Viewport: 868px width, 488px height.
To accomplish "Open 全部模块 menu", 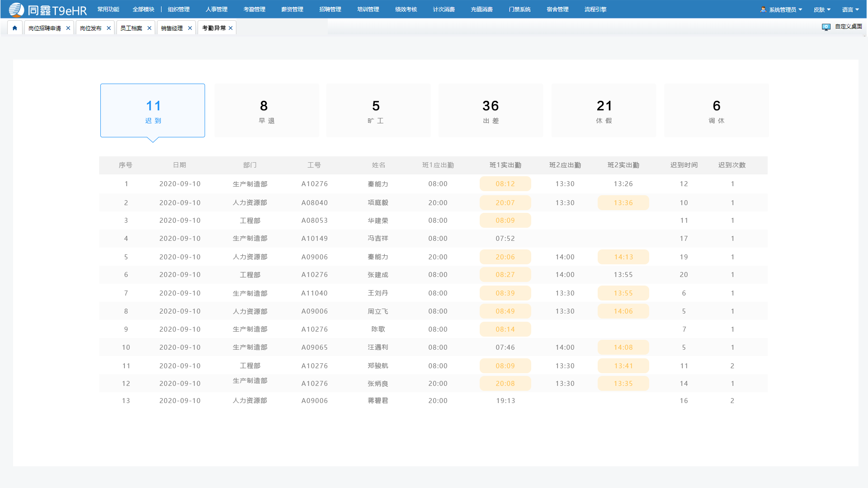I will 143,9.
